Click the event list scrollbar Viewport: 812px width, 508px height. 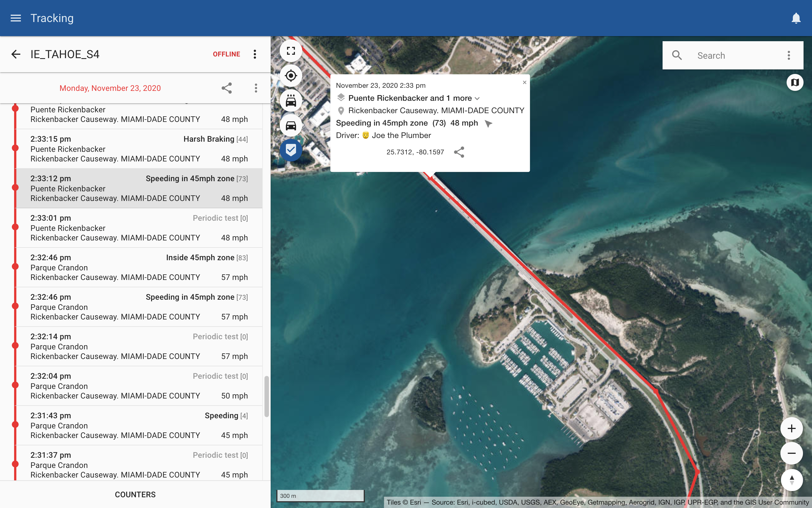[266, 397]
